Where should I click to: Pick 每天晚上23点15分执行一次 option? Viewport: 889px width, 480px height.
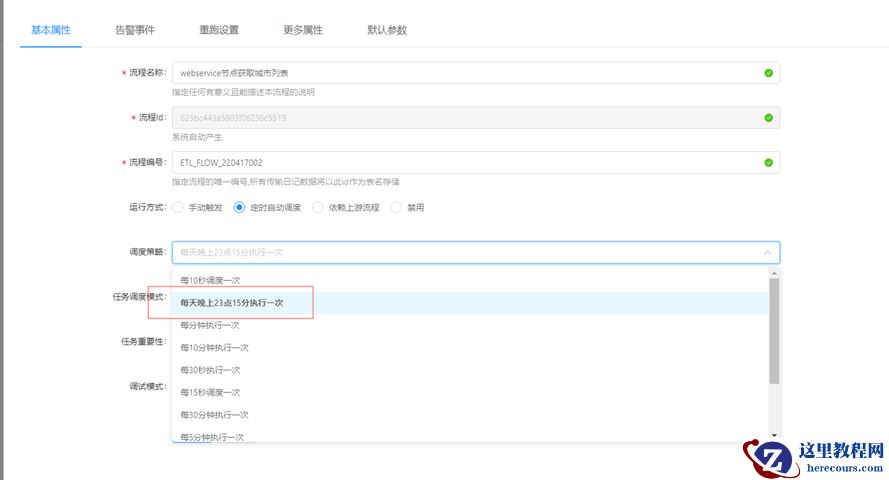pos(231,302)
